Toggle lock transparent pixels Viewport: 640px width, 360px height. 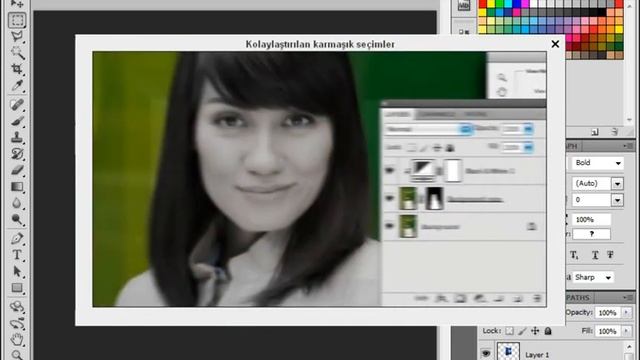coord(509,331)
